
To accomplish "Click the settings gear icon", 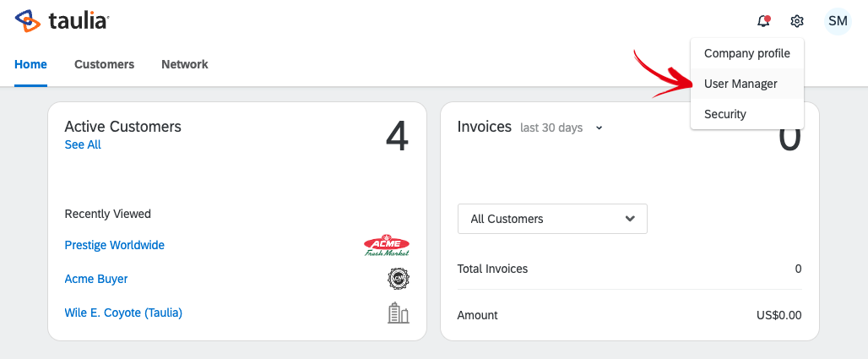I will [x=797, y=21].
